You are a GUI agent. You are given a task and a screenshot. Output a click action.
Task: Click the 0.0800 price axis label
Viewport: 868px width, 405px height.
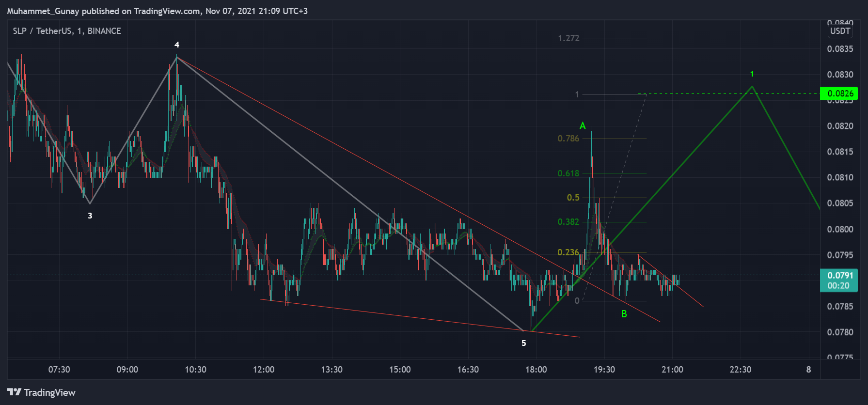click(x=840, y=229)
